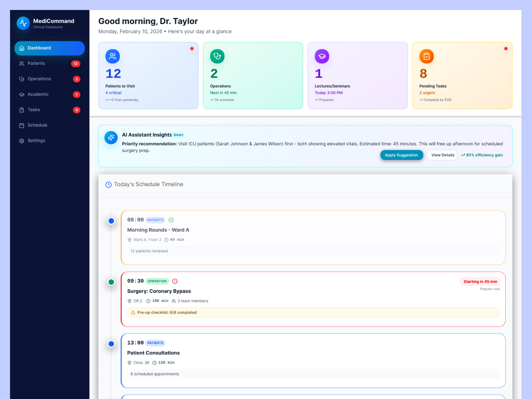The image size is (532, 399).
Task: Click the clock icon next to Today's Schedule Timeline
Action: coord(108,185)
